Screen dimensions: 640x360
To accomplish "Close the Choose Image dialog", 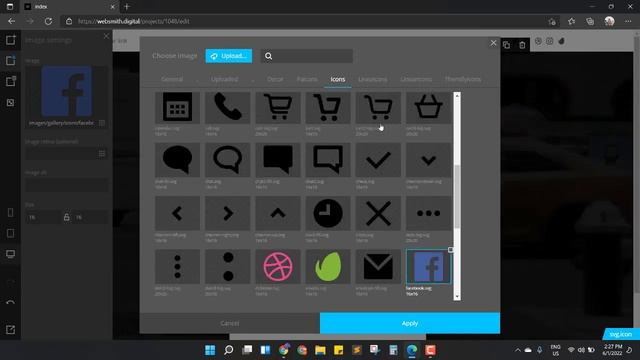I will coord(493,43).
